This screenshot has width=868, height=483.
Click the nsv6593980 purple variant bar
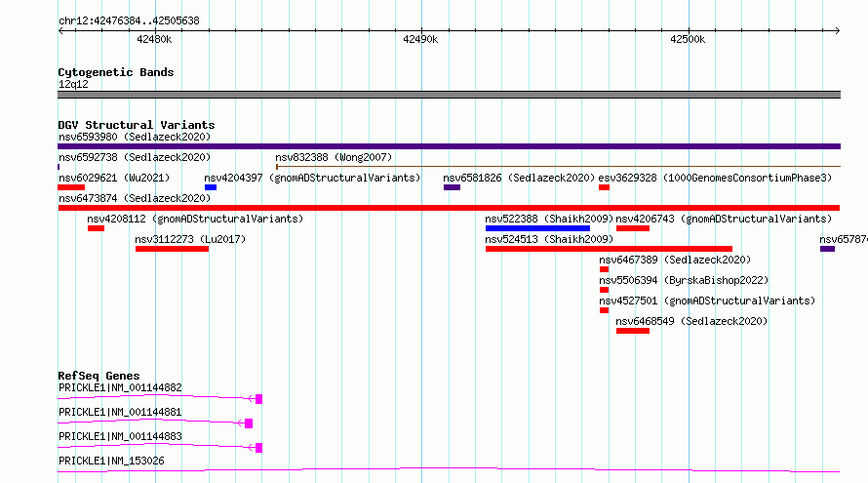pos(449,146)
